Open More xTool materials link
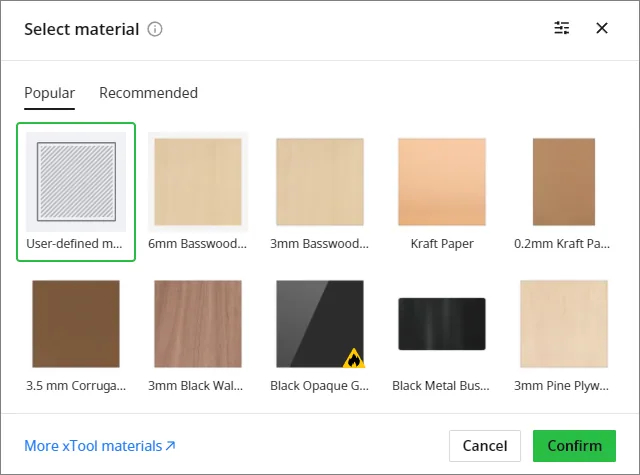The height and width of the screenshot is (475, 640). [100, 446]
